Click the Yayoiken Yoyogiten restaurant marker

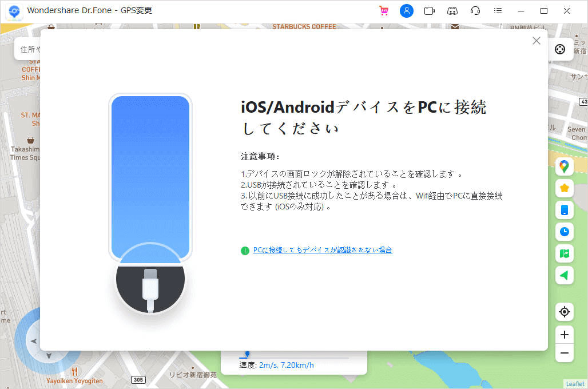point(74,371)
